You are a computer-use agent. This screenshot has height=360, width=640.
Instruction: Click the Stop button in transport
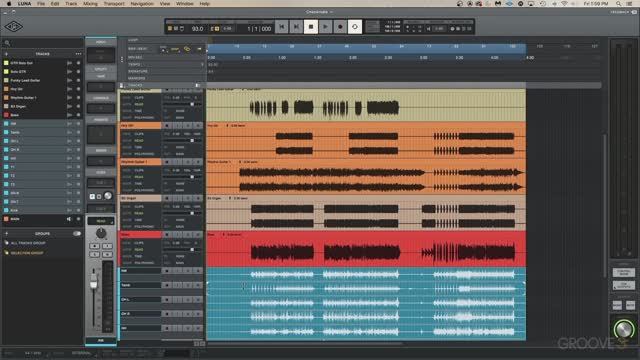[x=311, y=27]
